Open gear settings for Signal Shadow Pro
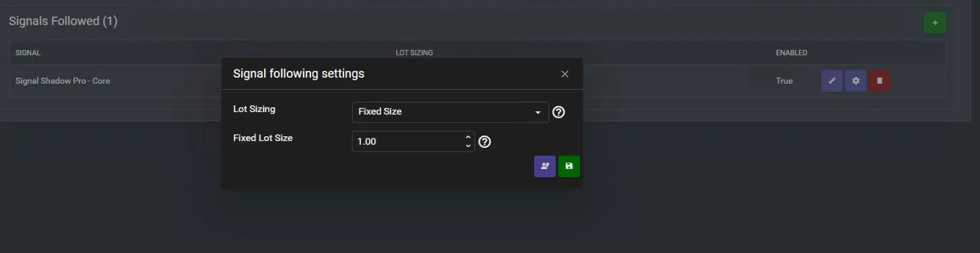The image size is (980, 253). [x=855, y=81]
